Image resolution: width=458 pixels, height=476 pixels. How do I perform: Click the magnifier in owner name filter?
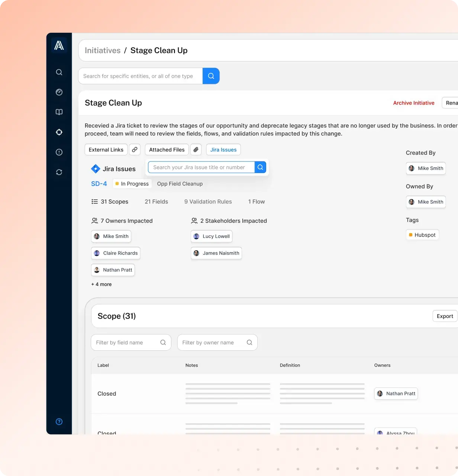[x=249, y=342]
